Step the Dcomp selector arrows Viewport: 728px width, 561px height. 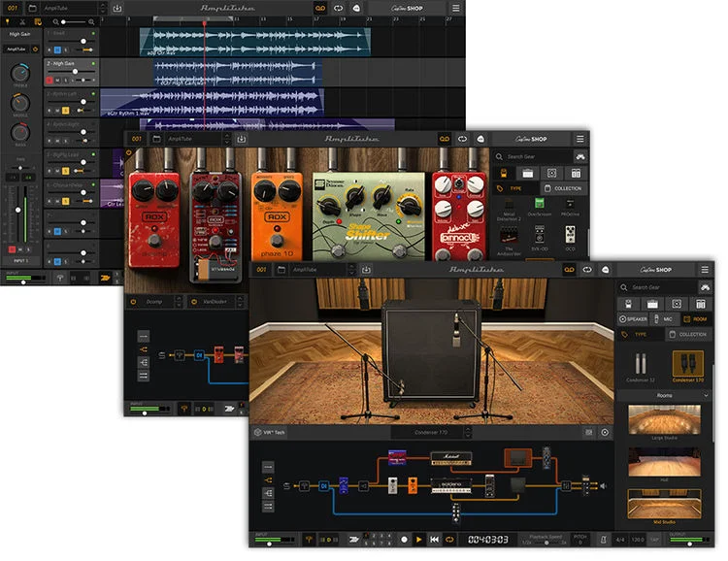pos(179,302)
